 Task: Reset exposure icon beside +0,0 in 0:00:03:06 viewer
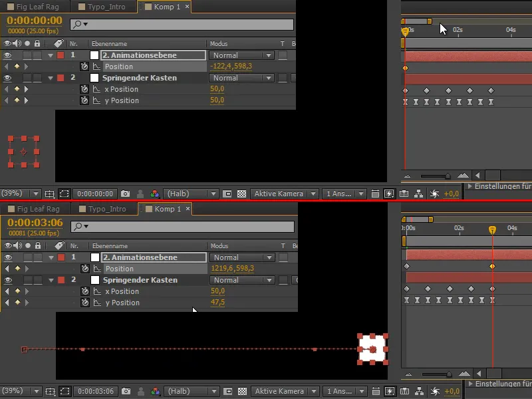click(x=435, y=391)
